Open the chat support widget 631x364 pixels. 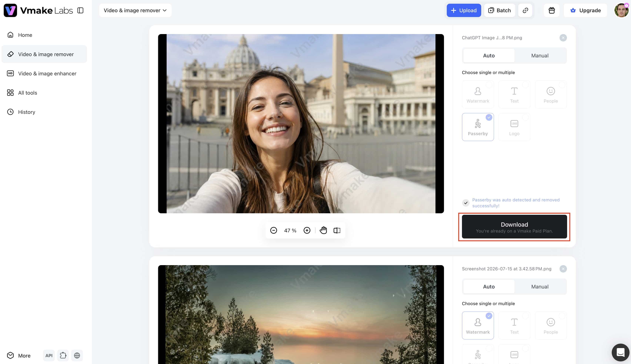click(x=620, y=353)
